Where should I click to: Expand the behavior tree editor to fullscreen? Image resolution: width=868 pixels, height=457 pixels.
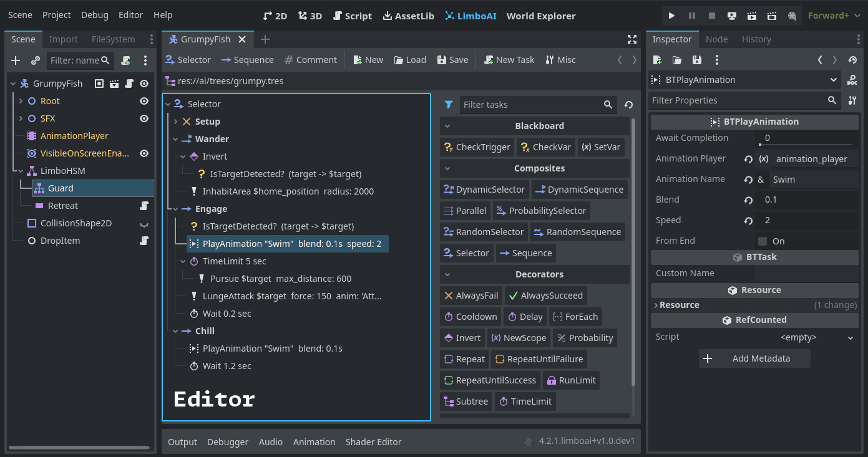click(x=632, y=39)
